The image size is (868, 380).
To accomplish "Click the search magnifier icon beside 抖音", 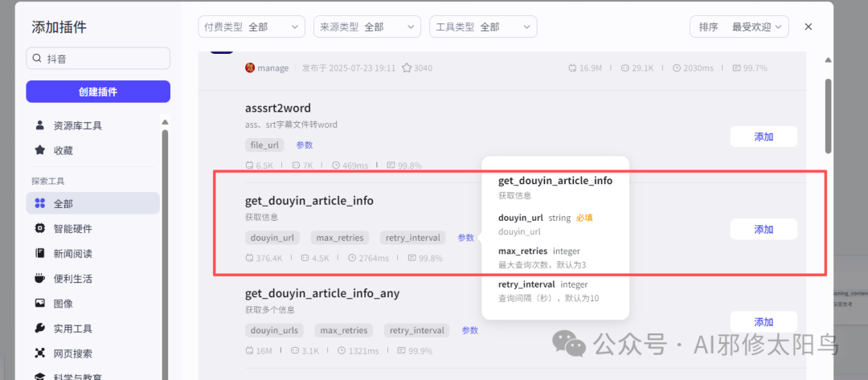I will coord(37,58).
